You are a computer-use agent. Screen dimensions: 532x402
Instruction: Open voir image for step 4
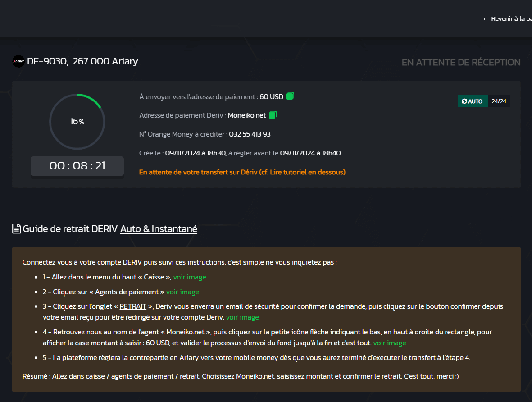390,343
